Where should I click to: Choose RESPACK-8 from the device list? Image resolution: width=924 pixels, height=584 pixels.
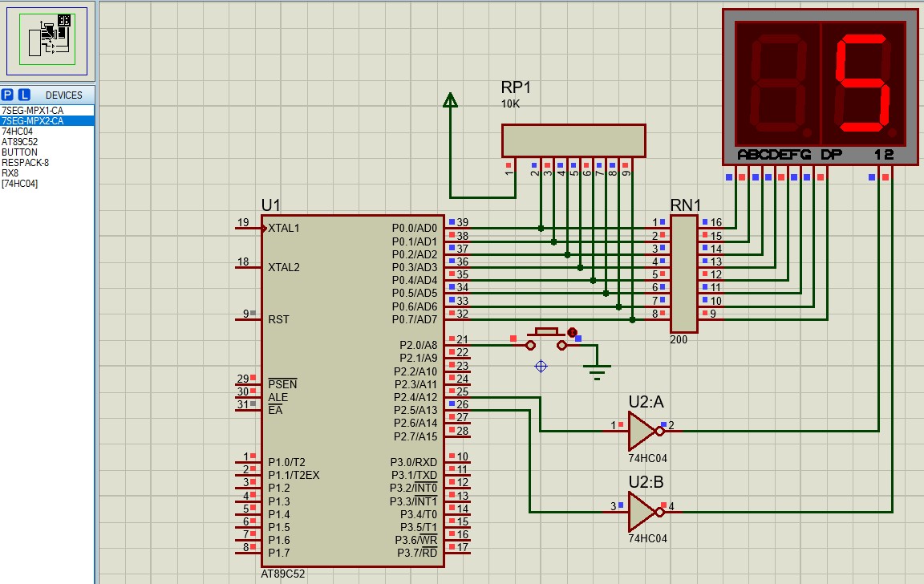tap(25, 163)
